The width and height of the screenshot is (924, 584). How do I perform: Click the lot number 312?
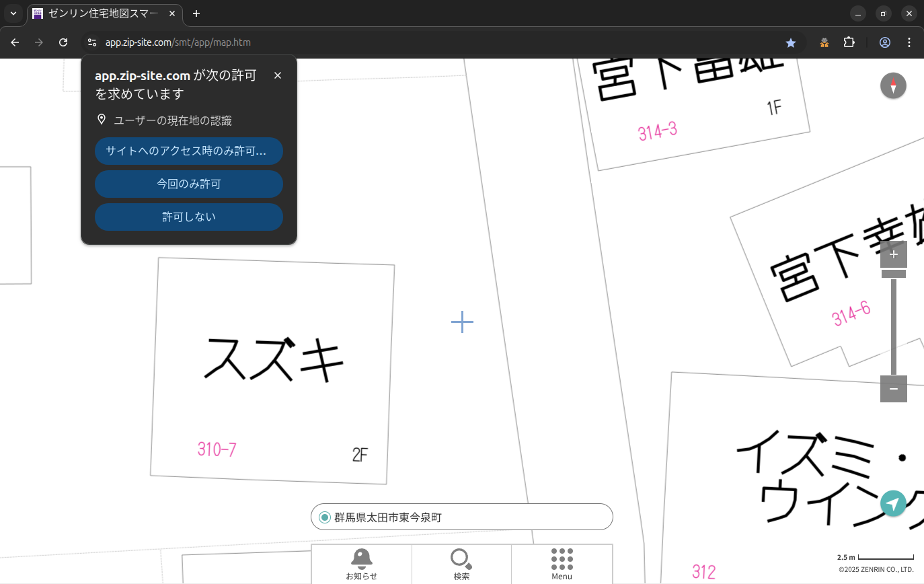(704, 572)
